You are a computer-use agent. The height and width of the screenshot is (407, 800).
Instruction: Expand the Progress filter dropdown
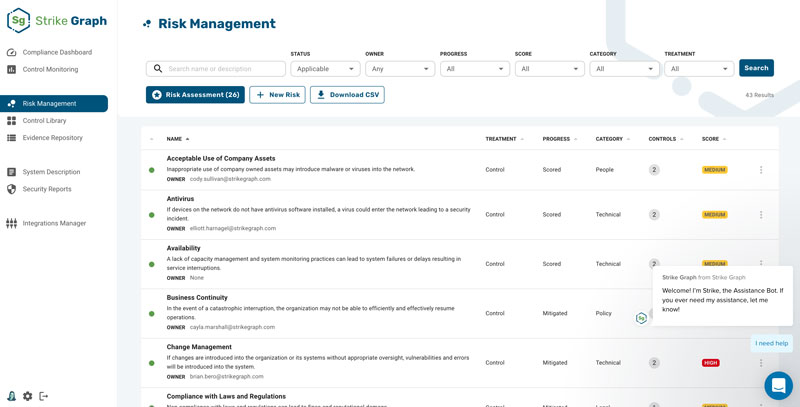tap(475, 69)
